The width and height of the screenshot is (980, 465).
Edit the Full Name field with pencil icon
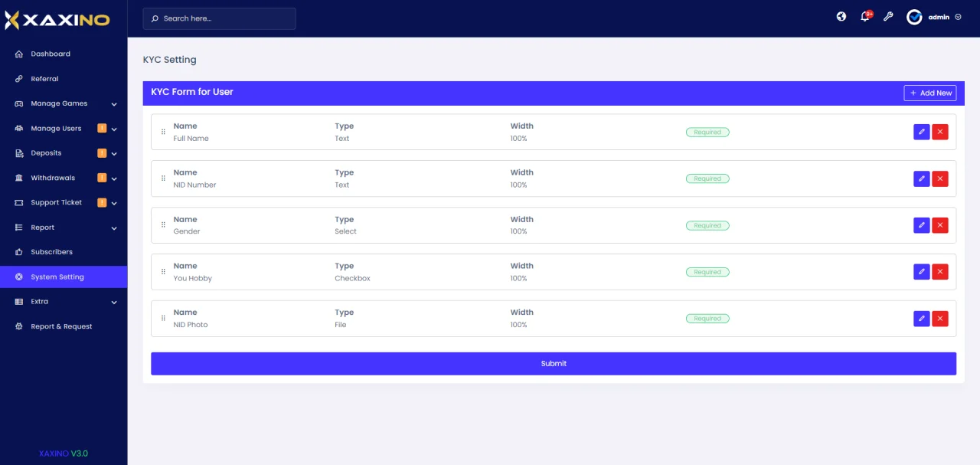point(922,132)
